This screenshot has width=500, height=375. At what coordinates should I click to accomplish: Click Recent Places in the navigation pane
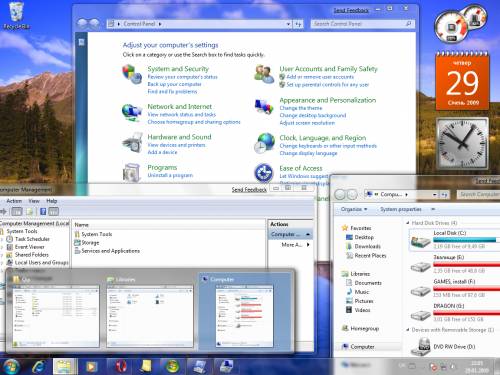pyautogui.click(x=366, y=256)
